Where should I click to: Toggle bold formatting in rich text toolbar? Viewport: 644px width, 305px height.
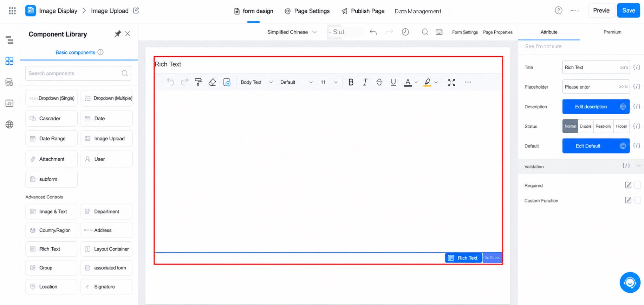(351, 82)
